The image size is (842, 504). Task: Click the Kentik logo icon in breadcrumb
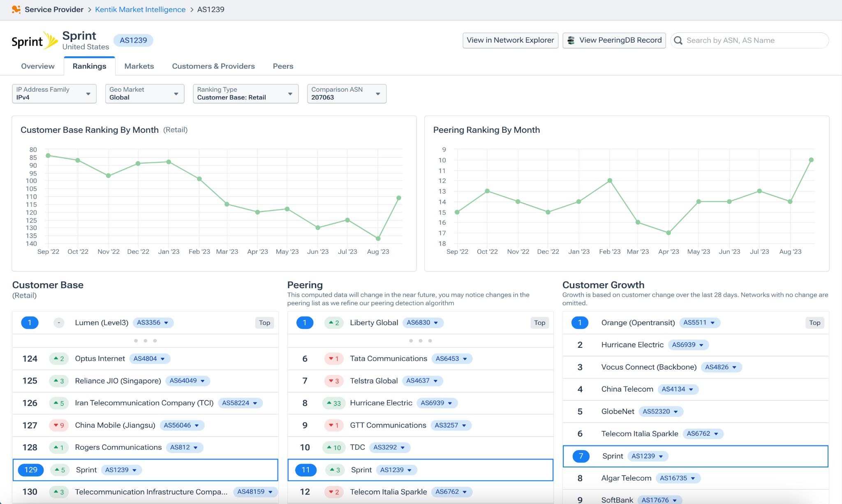point(16,9)
